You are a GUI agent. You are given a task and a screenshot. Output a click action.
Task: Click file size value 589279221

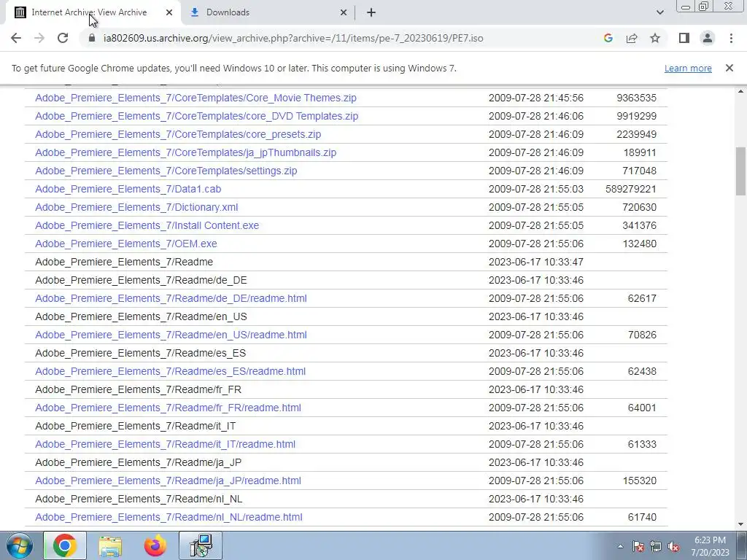coord(631,189)
